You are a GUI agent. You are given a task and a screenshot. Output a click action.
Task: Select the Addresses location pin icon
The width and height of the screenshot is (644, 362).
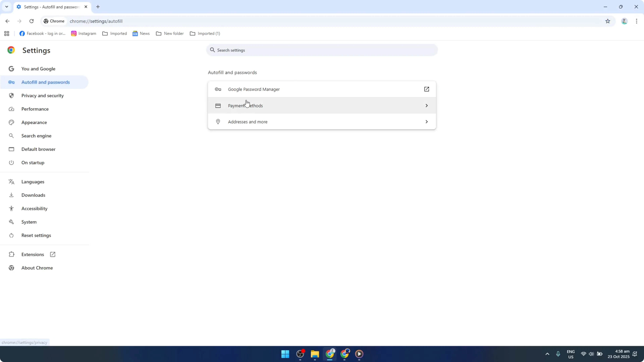click(218, 122)
